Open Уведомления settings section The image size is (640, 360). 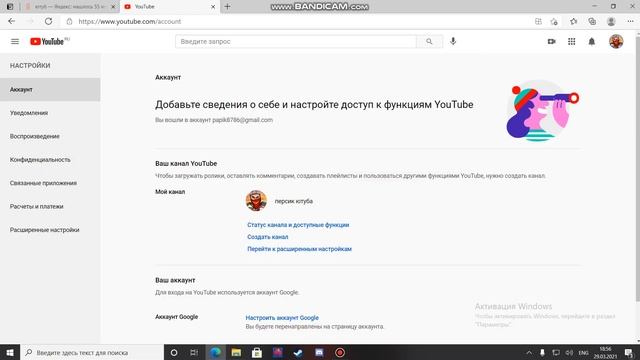tap(29, 113)
